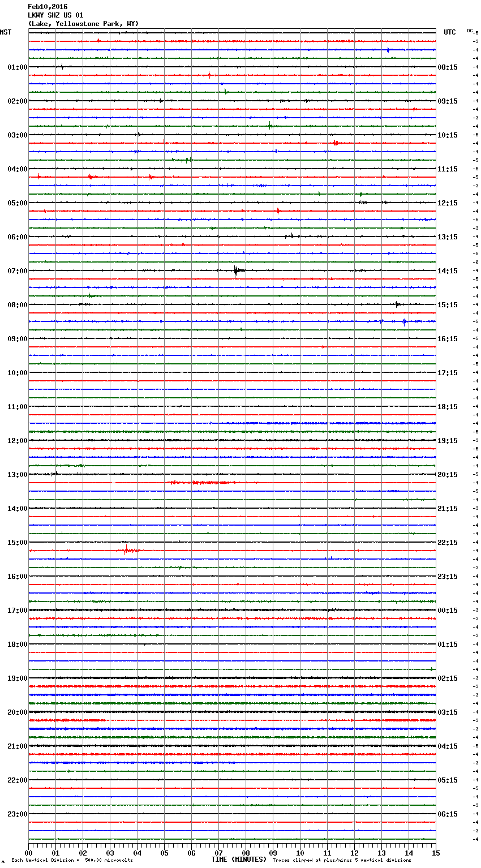The height and width of the screenshot is (868, 481).
Task: Select the 15:00 MST hour label
Action: tap(18, 543)
